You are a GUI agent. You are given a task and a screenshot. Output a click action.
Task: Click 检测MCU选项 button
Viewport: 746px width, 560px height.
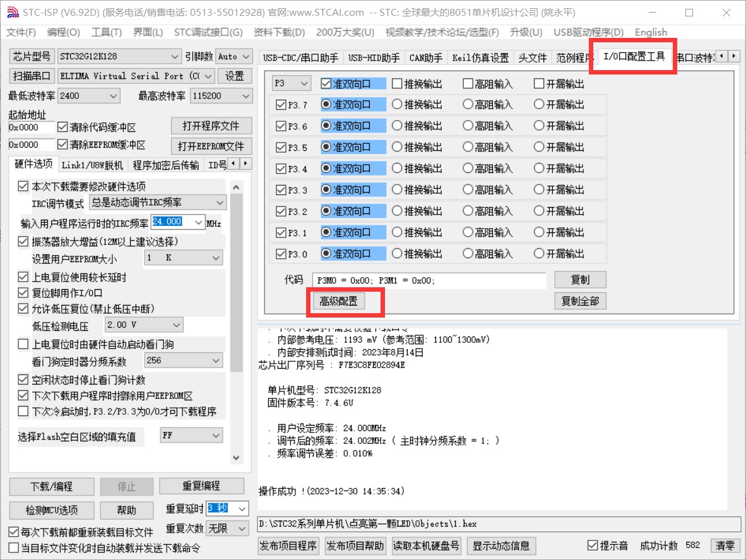coord(51,510)
